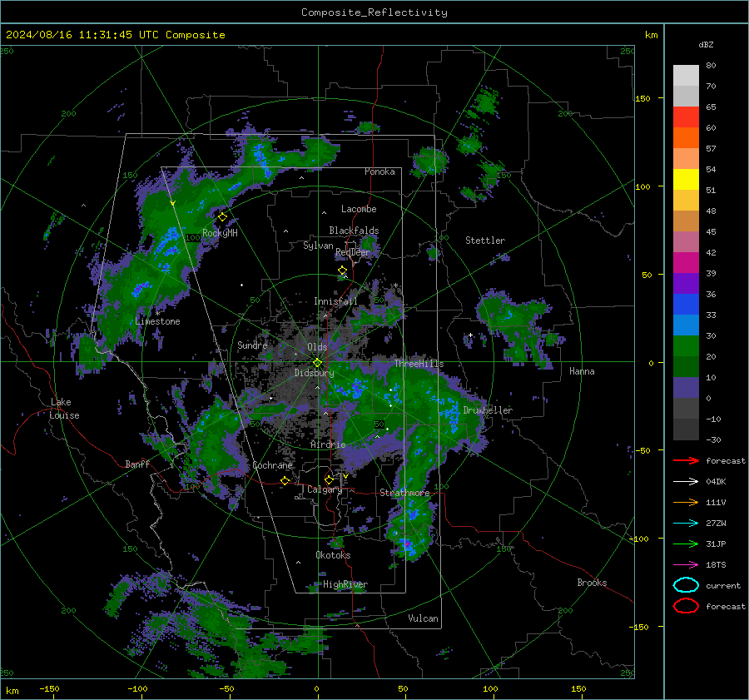Image resolution: width=749 pixels, height=700 pixels.
Task: Click the Okotoks label
Action: [x=334, y=555]
